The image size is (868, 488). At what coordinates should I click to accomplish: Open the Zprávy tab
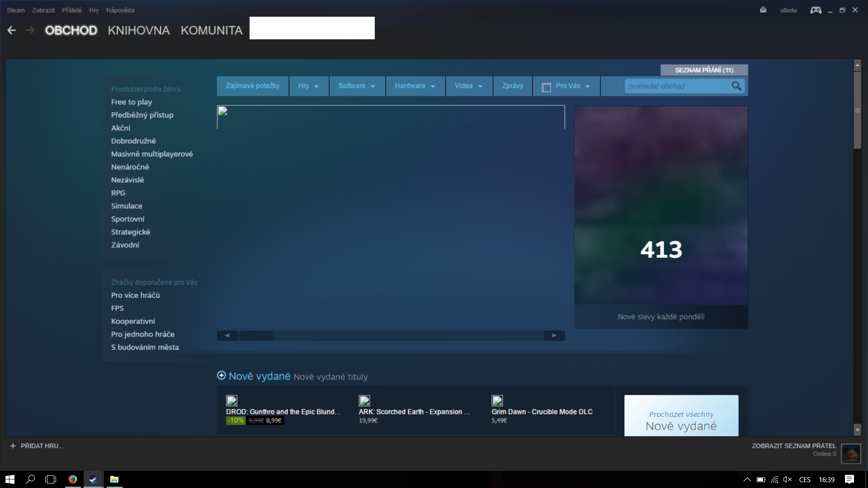click(513, 86)
